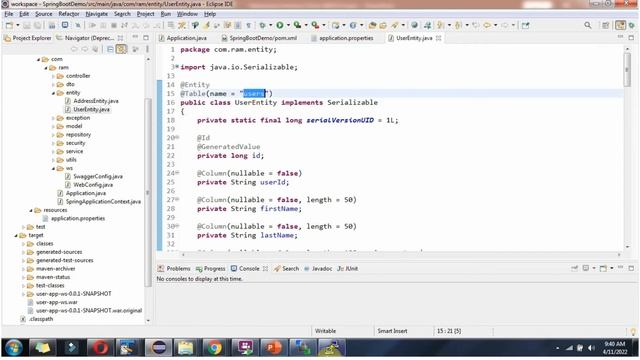
Task: Open the Window menu
Action: point(187,14)
